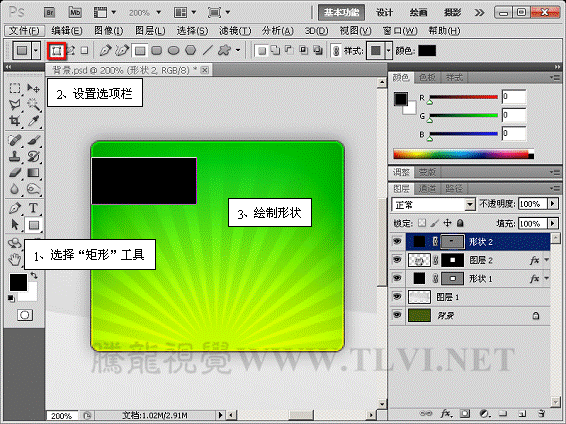The height and width of the screenshot is (424, 566).
Task: Select the Dodge tool
Action: [x=34, y=189]
